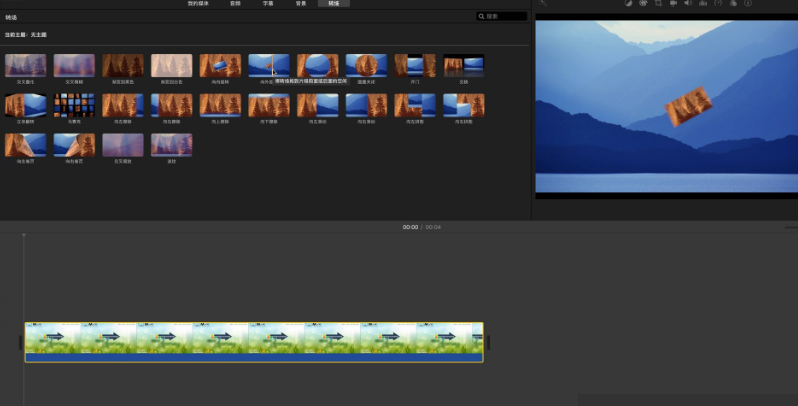Screen dimensions: 798x406
Task: Select the cropping tool icon
Action: coord(658,4)
